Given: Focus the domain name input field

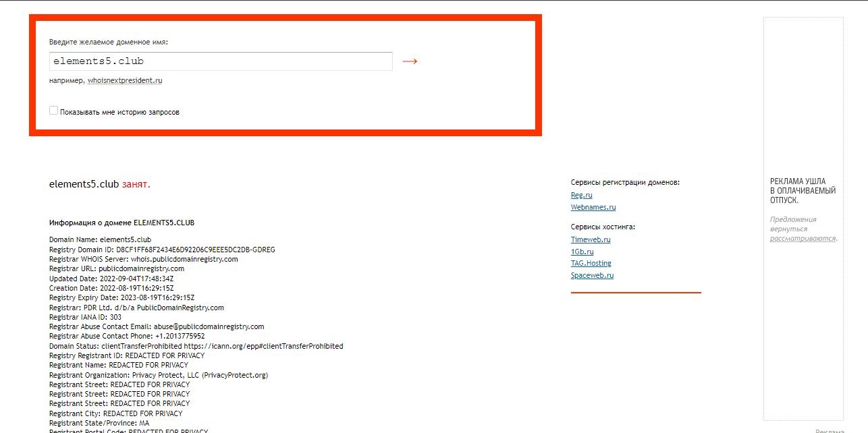Looking at the screenshot, I should 221,61.
